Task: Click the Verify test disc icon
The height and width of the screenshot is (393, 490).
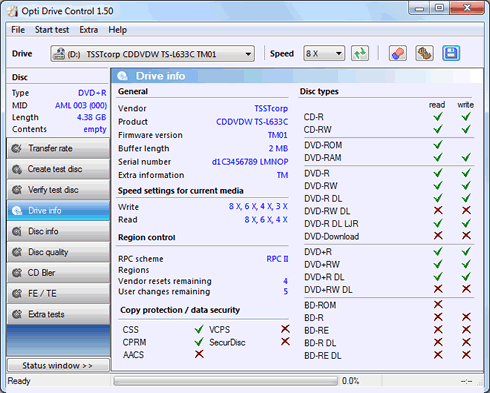Action: [17, 190]
